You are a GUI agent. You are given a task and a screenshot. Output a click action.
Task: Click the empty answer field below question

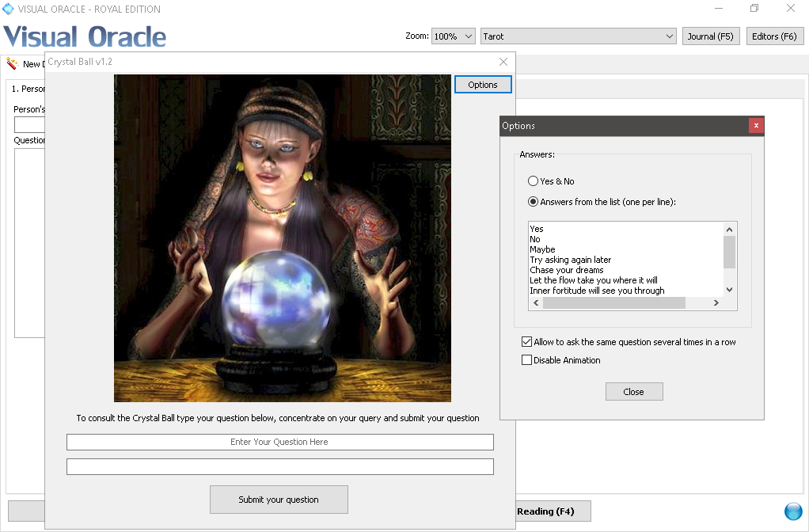click(x=279, y=467)
